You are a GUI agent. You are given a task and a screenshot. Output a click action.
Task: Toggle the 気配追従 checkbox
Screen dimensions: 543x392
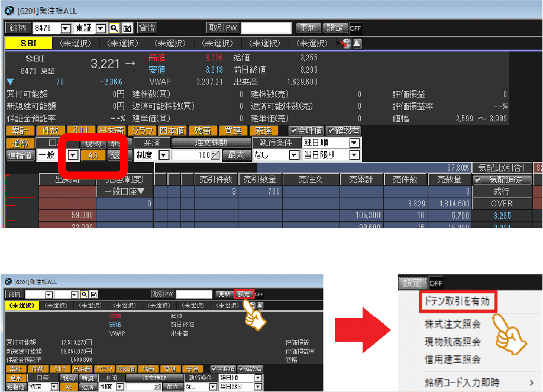[x=478, y=180]
